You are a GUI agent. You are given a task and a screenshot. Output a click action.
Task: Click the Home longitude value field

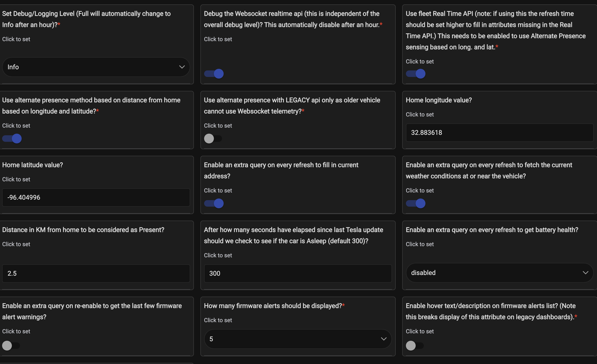pyautogui.click(x=499, y=133)
